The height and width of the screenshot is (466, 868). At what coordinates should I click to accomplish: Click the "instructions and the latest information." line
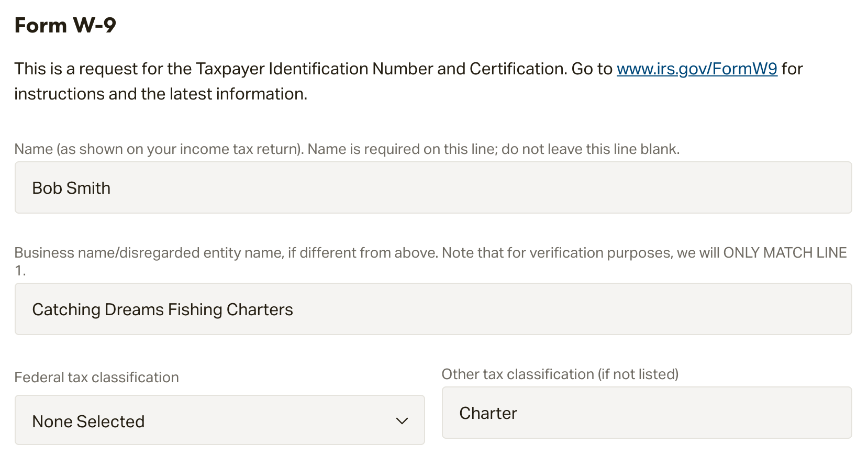tap(161, 94)
